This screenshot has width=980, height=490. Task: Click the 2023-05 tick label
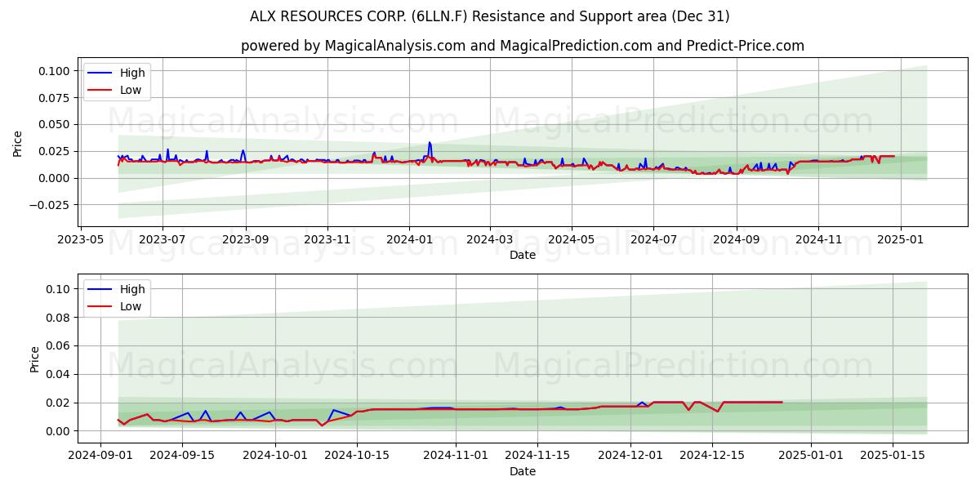(79, 240)
